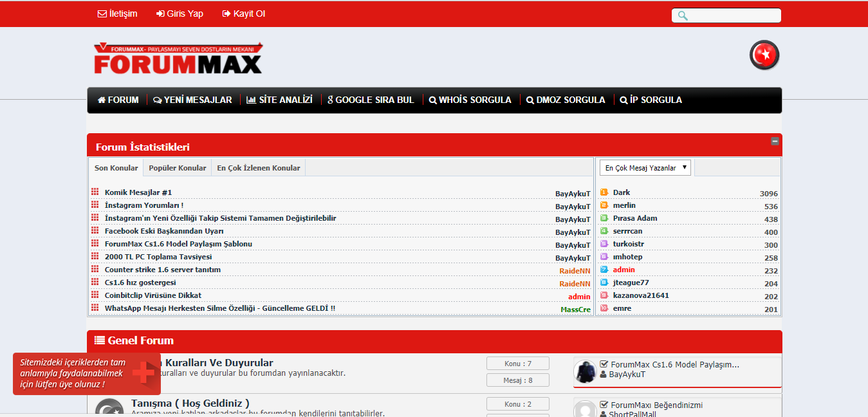Viewport: 868px width, 417px height.
Task: Click author MassCre on WhatsApp topic row
Action: 575,310
